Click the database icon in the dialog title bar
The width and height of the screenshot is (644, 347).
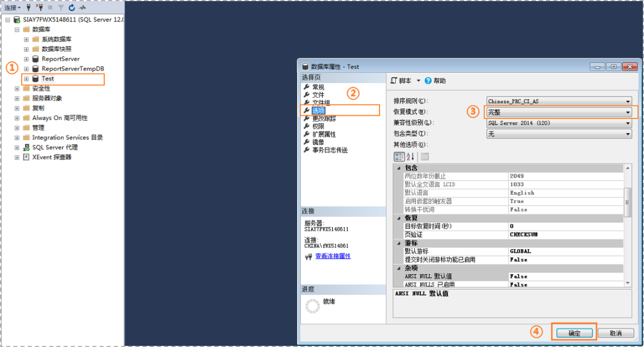click(x=305, y=67)
